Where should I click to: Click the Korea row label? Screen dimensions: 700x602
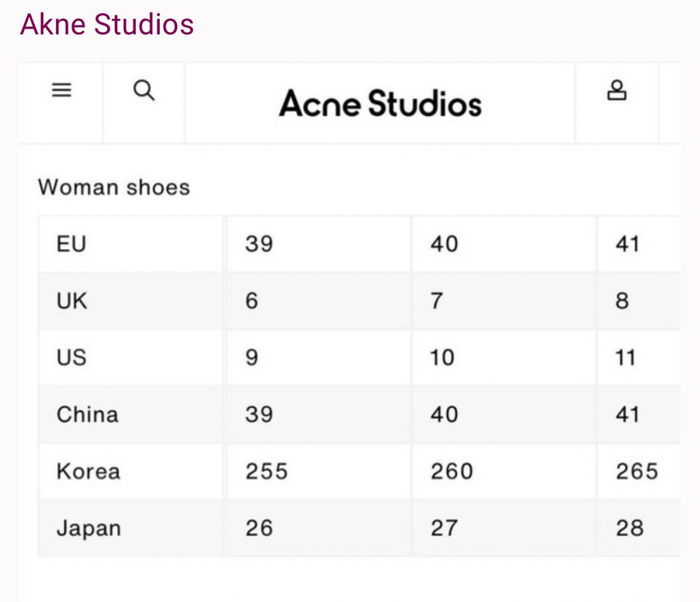(88, 471)
